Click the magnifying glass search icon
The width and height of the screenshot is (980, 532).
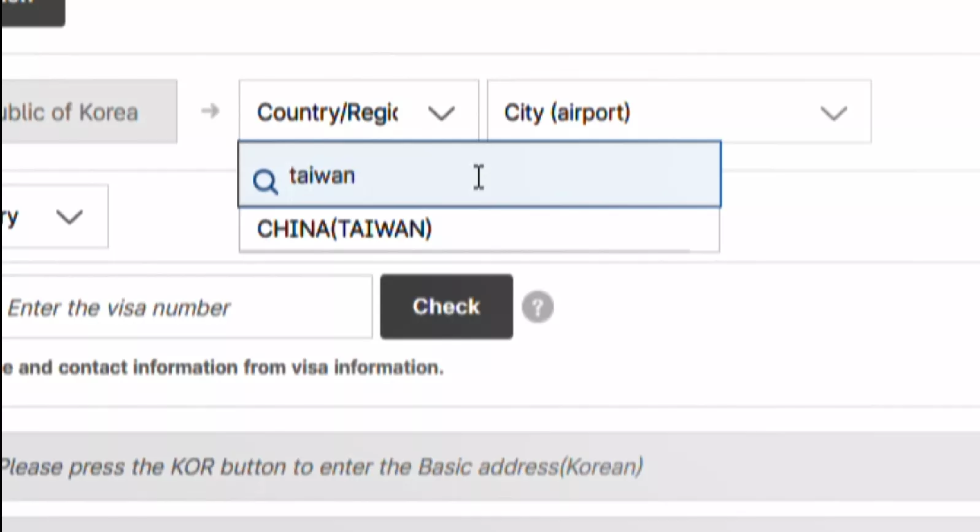coord(265,182)
